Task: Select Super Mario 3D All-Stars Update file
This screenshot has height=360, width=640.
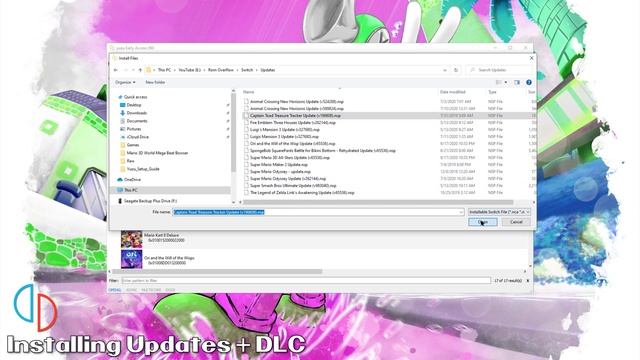Action: tap(289, 158)
